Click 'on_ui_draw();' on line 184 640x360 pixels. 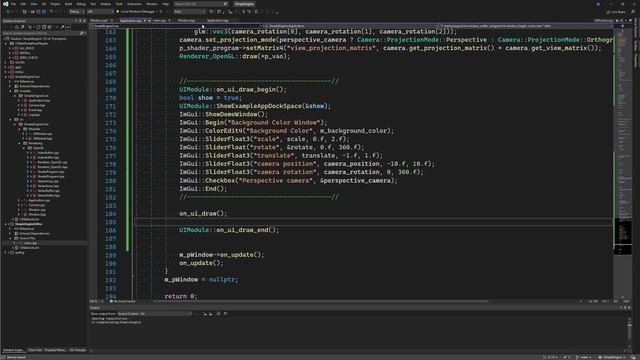[x=203, y=213]
